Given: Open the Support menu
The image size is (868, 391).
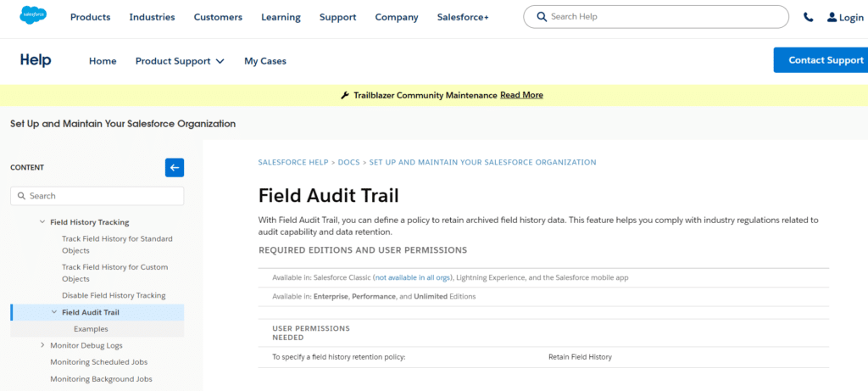Looking at the screenshot, I should click(x=337, y=17).
